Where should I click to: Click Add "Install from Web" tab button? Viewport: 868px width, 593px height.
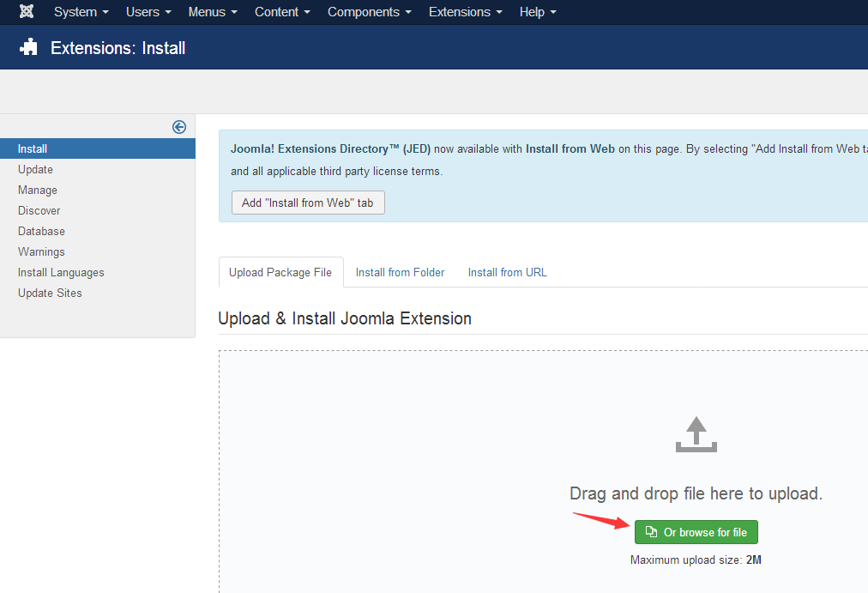308,203
